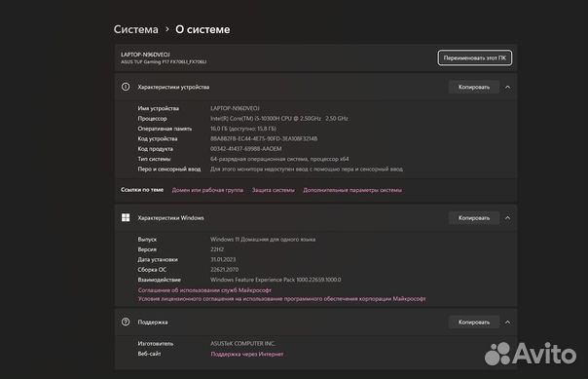Click the product code '00342-41437-69988-AAOEM'
588x379 pixels.
coord(245,149)
